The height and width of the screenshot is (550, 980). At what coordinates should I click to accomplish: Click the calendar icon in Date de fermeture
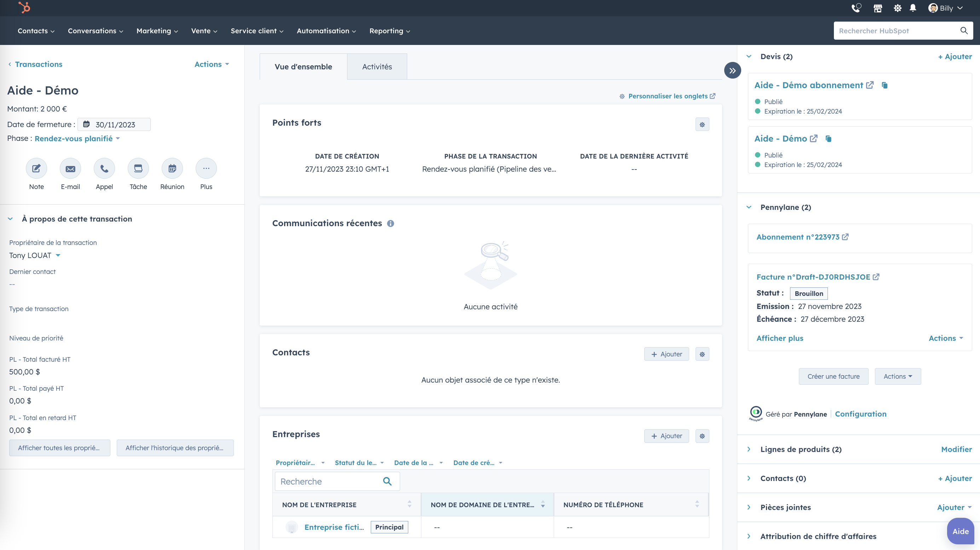pyautogui.click(x=86, y=124)
